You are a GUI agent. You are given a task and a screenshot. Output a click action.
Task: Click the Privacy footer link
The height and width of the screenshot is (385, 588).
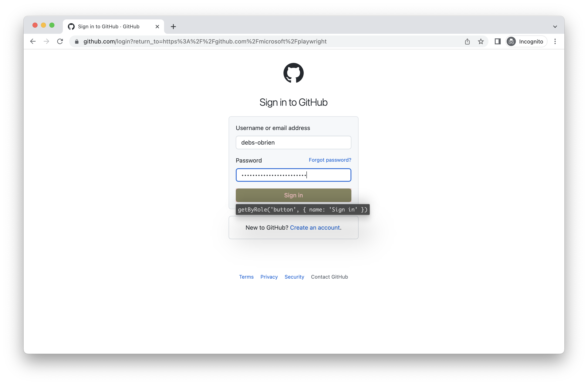[269, 277]
